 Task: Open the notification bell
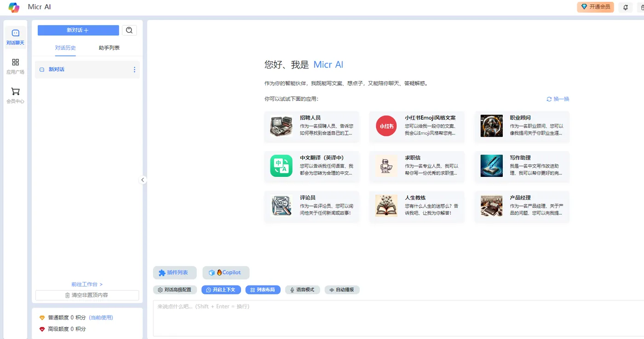pos(625,7)
